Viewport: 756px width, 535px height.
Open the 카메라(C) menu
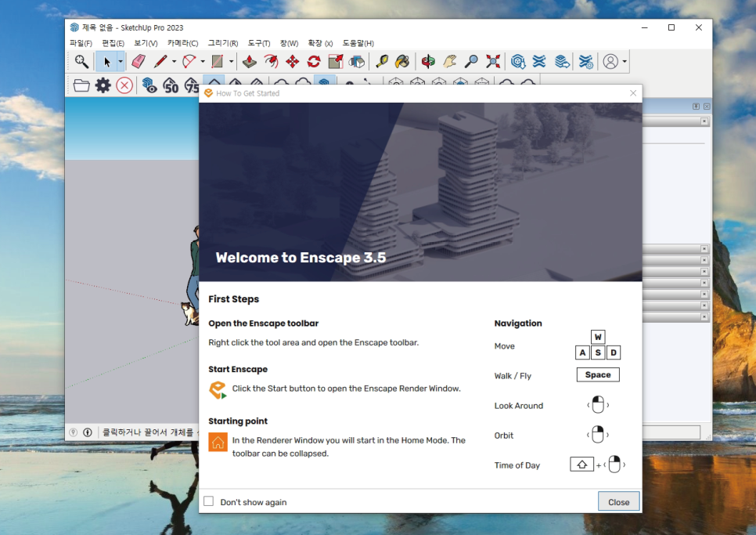[x=182, y=43]
